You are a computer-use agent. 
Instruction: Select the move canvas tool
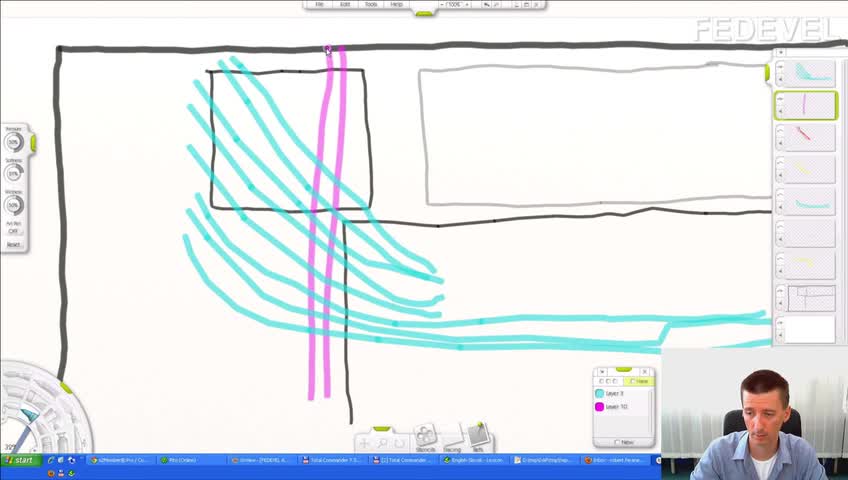pos(365,444)
